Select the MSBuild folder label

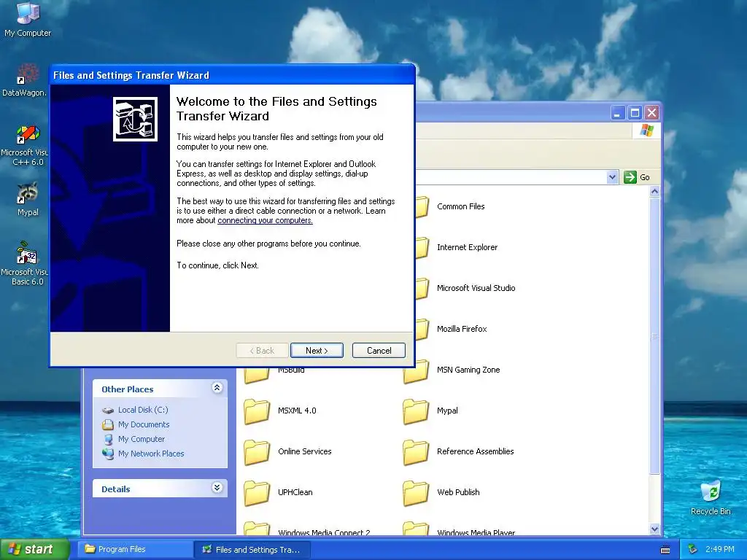(291, 370)
